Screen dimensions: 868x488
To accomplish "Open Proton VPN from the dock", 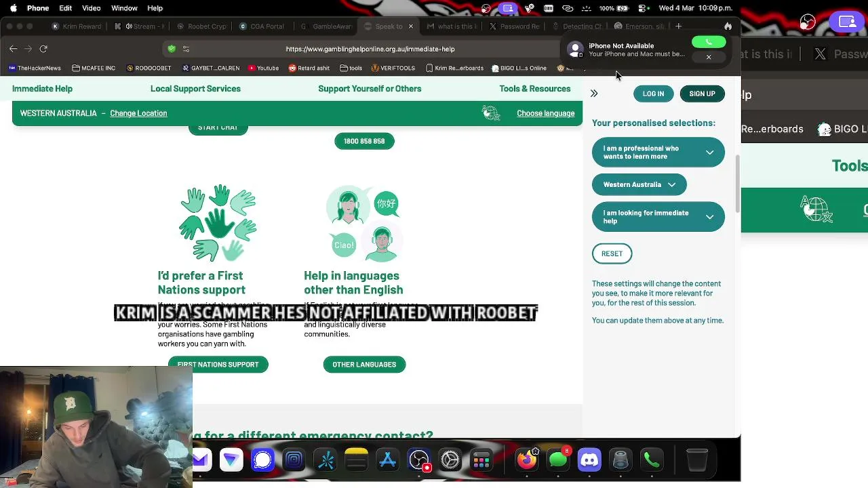I will [x=231, y=460].
